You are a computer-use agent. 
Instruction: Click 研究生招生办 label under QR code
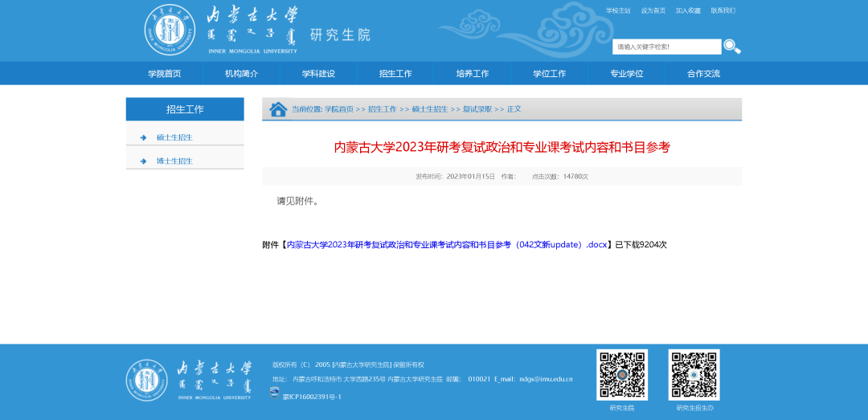pyautogui.click(x=694, y=408)
